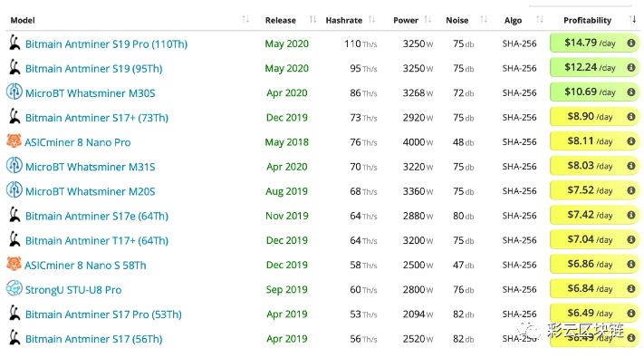Click the info icon beside $14.79 /day
This screenshot has width=644, height=358.
pos(630,43)
